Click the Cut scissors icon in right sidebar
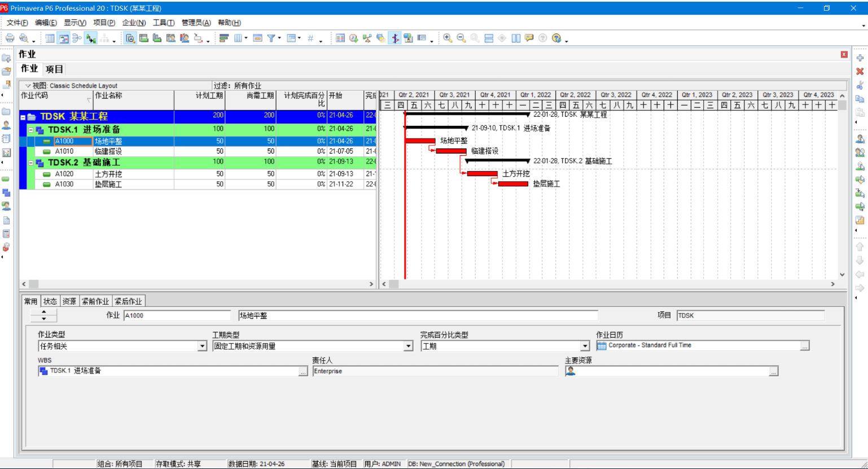The height and width of the screenshot is (469, 868). coord(860,85)
